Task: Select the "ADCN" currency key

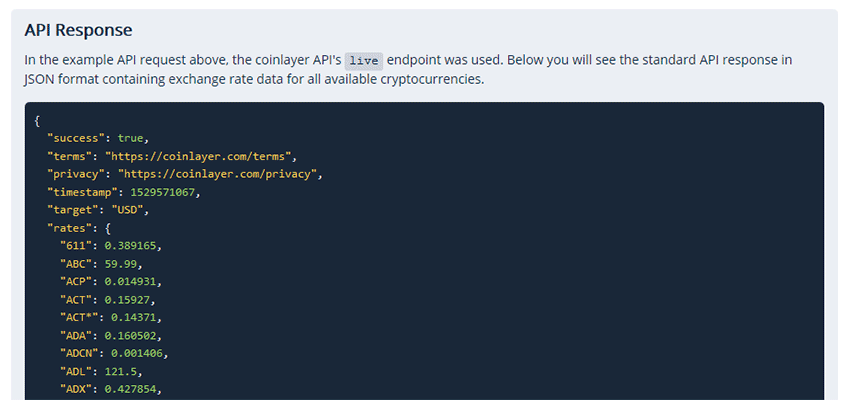Action: coord(81,353)
